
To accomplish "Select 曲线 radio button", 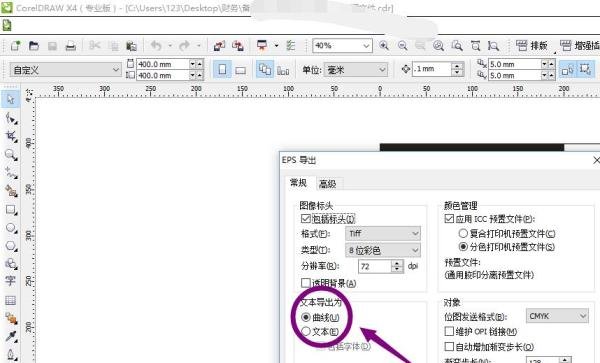I will point(306,317).
